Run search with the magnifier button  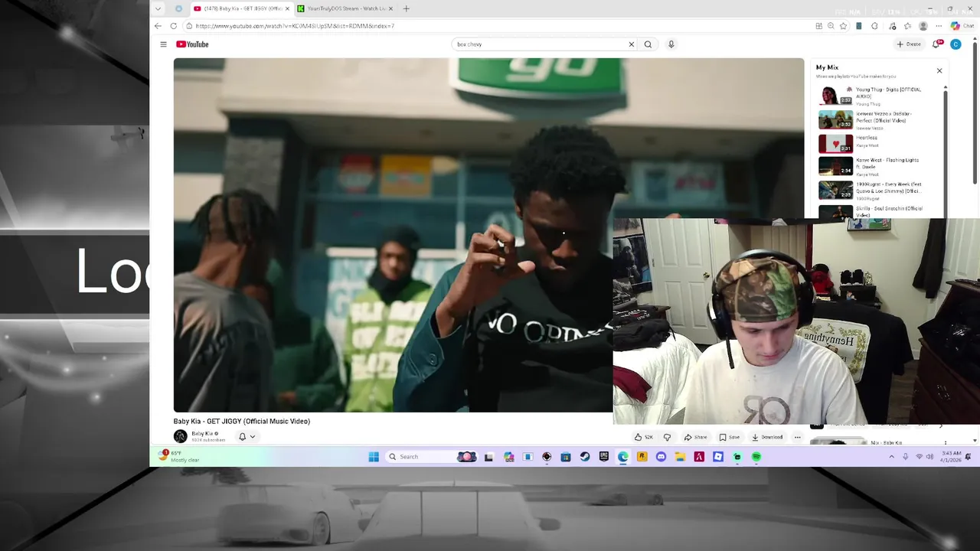648,44
